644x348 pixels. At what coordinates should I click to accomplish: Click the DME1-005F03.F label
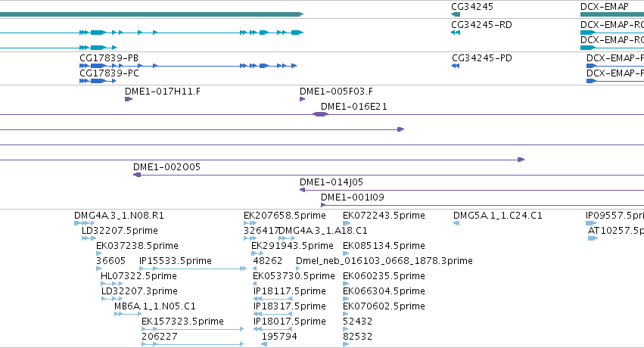(336, 91)
